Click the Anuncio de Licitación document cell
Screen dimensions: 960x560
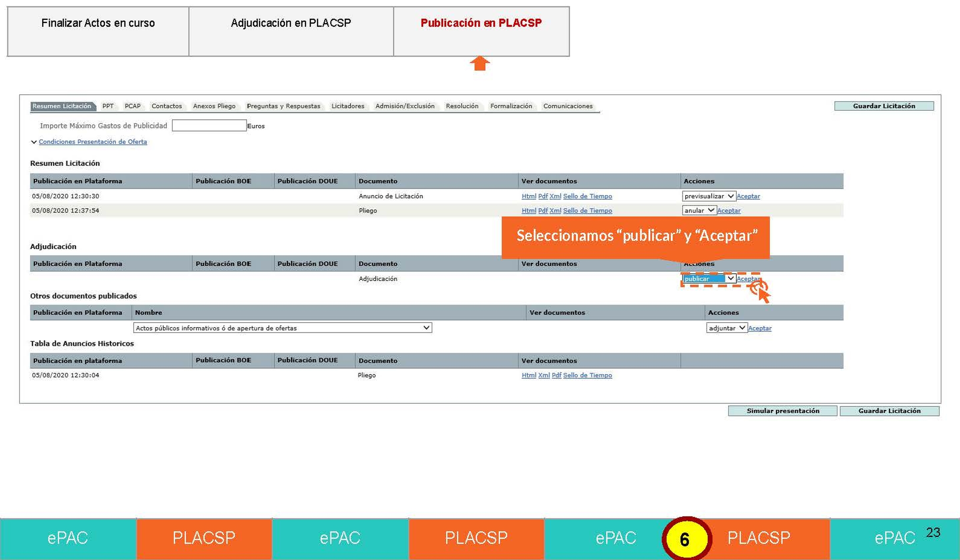click(391, 196)
